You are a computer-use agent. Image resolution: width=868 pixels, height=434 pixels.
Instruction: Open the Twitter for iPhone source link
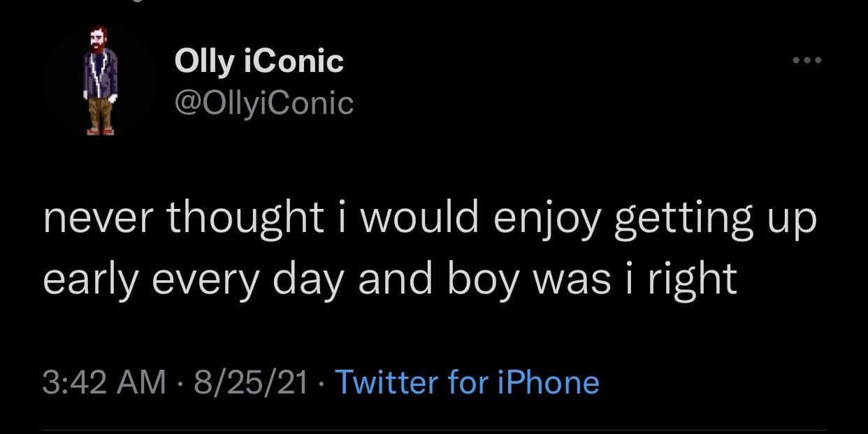(x=468, y=382)
